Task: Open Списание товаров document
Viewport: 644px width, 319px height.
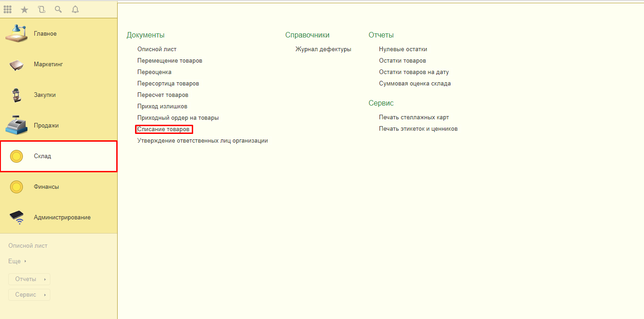Action: pyautogui.click(x=163, y=129)
